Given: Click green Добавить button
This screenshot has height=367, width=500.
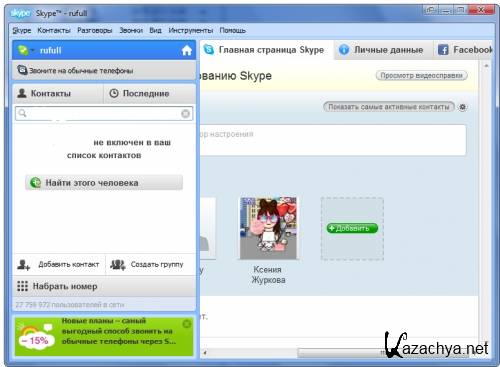Looking at the screenshot, I should pyautogui.click(x=352, y=228).
